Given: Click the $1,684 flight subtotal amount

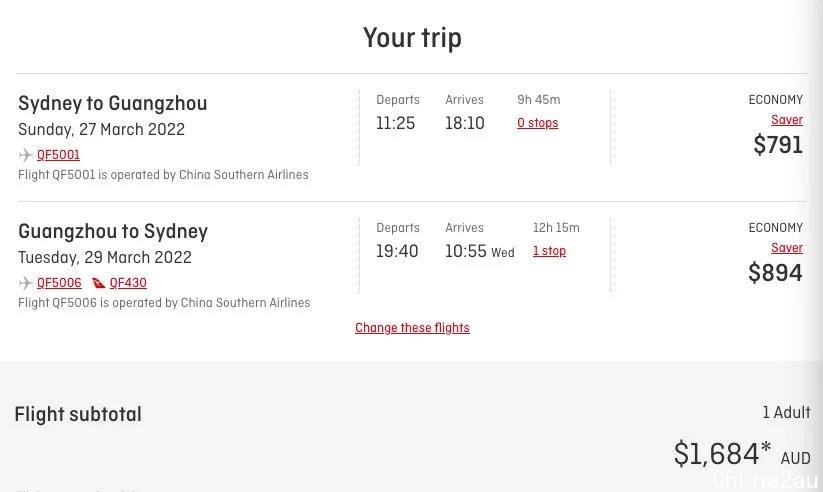Looking at the screenshot, I should [x=722, y=453].
